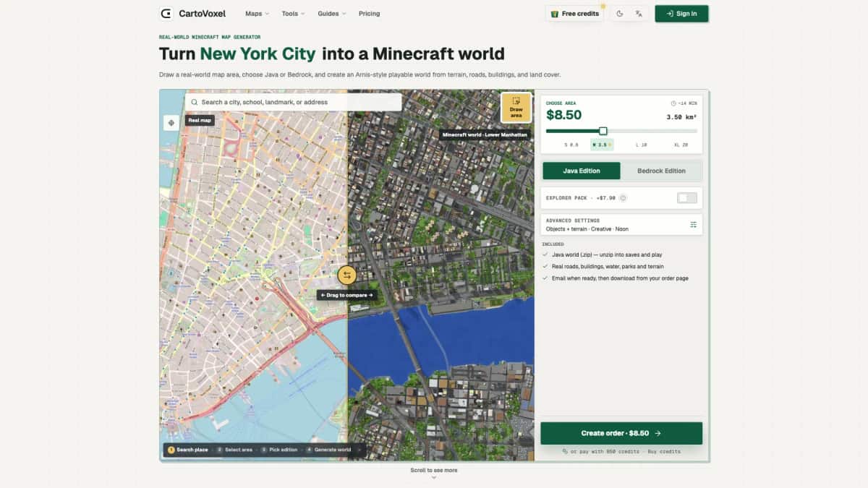The height and width of the screenshot is (488, 868).
Task: Click the Advanced Settings summary text
Action: pyautogui.click(x=587, y=229)
